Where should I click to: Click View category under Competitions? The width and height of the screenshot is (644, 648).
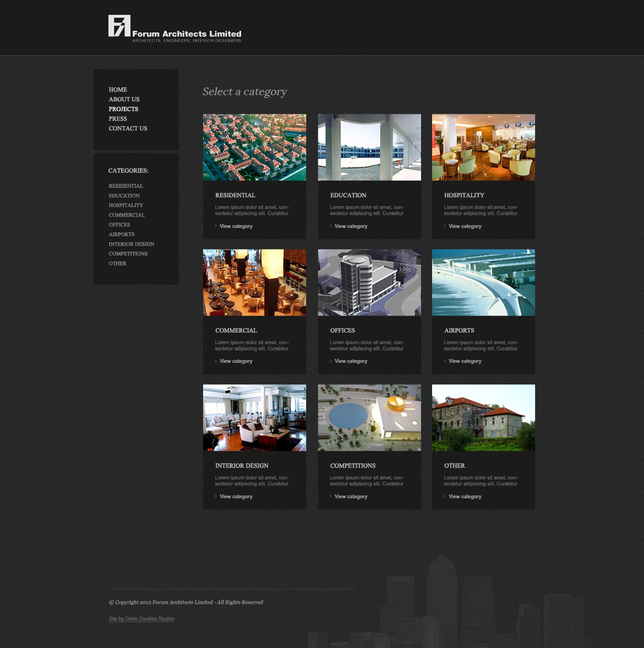click(351, 497)
